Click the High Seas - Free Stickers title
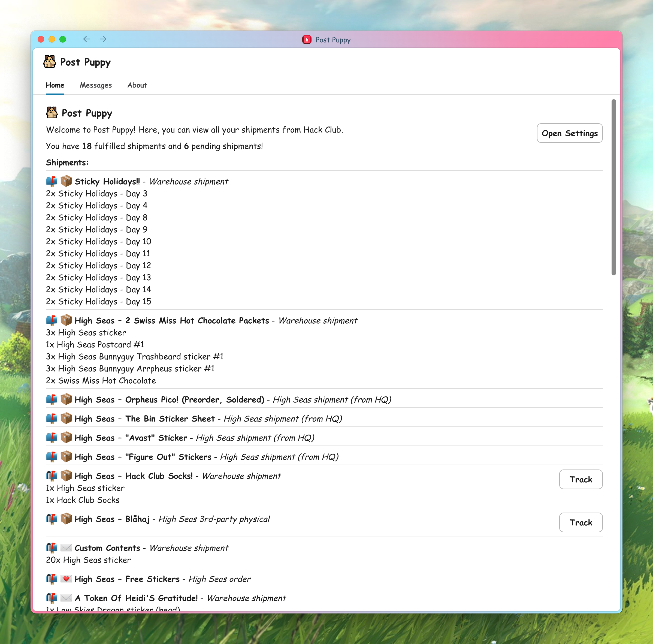The width and height of the screenshot is (653, 644). point(127,579)
